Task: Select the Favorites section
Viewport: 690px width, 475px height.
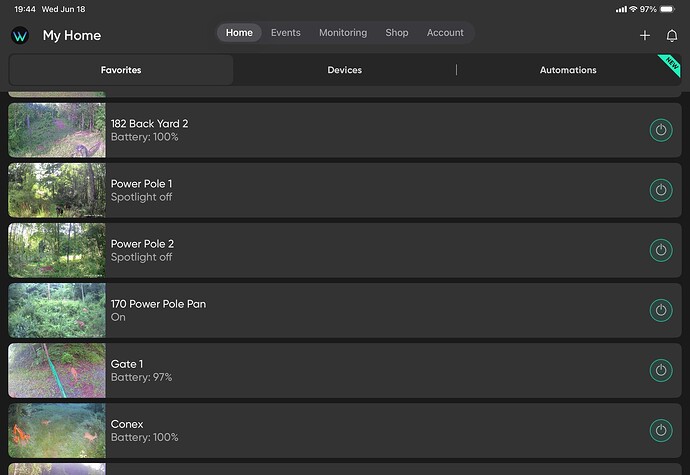Action: 121,70
